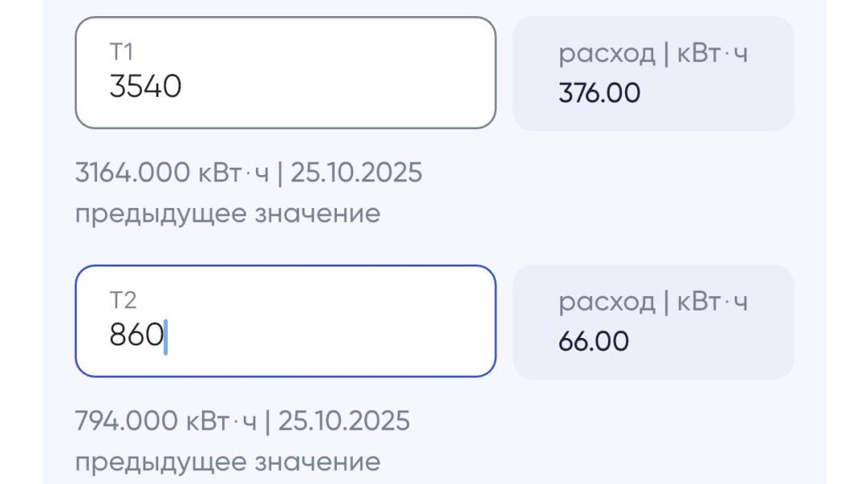Click the previous reading 3164.000 кВт·ч
This screenshot has height=484, width=868.
click(171, 173)
